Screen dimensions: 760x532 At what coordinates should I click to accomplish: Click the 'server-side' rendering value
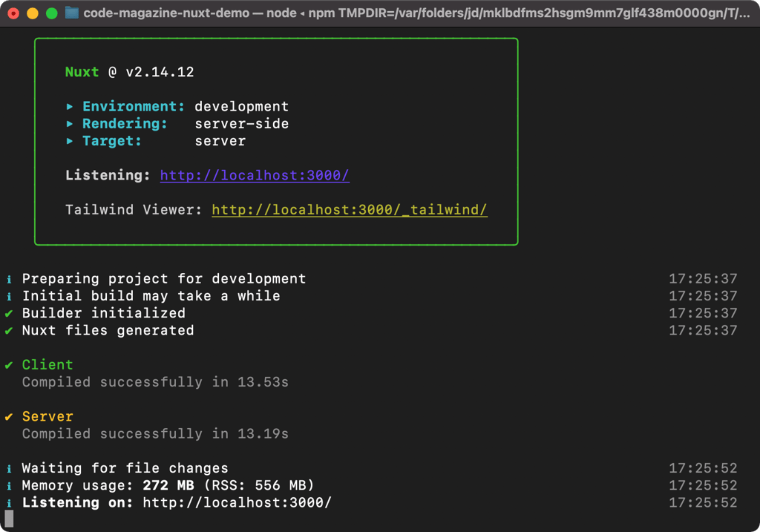point(241,124)
